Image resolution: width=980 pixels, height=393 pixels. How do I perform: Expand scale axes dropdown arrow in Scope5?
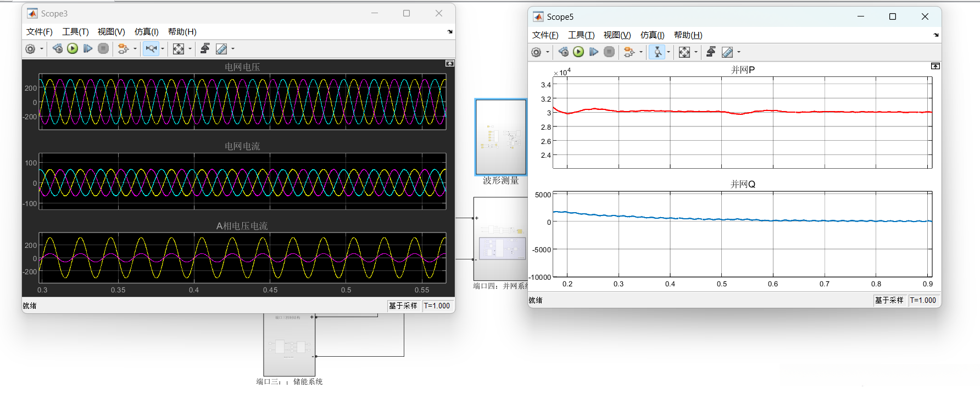(696, 52)
